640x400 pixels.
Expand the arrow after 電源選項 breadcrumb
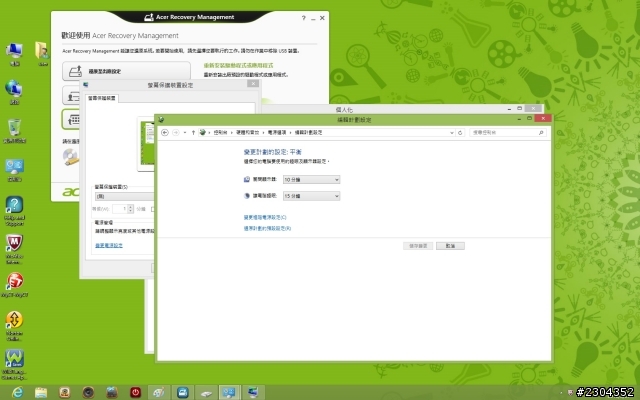291,133
